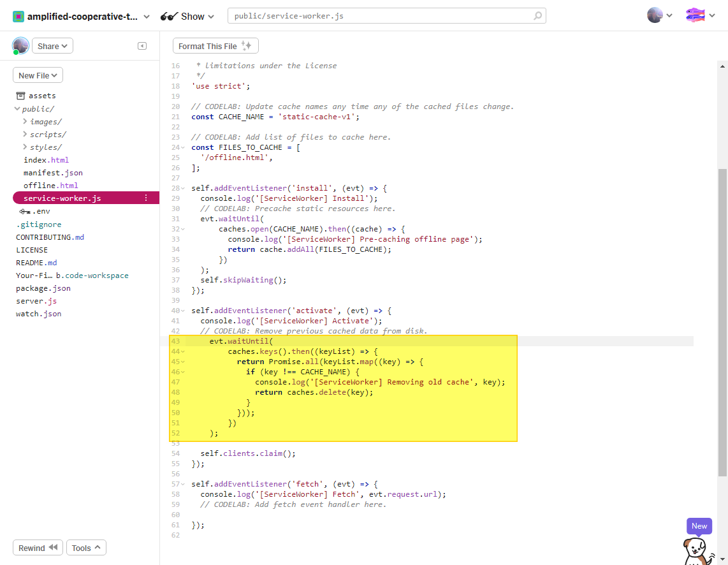This screenshot has height=565, width=728.
Task: Click the editor vertical scrollbar thumb
Action: tap(722, 322)
